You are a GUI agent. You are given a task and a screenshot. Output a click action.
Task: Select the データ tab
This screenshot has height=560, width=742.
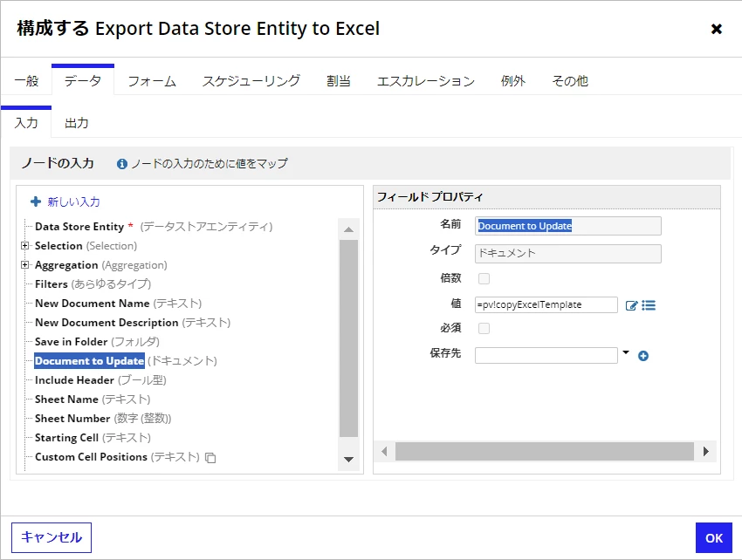83,81
